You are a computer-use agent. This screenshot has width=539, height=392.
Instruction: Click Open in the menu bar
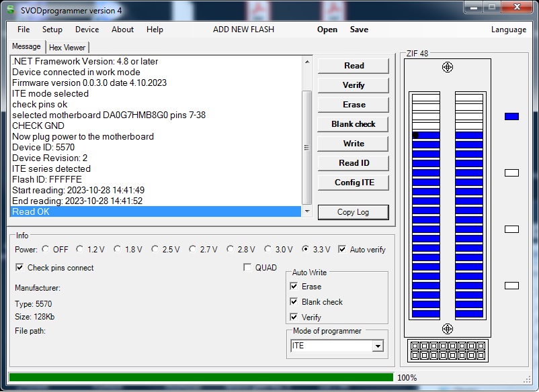click(327, 30)
